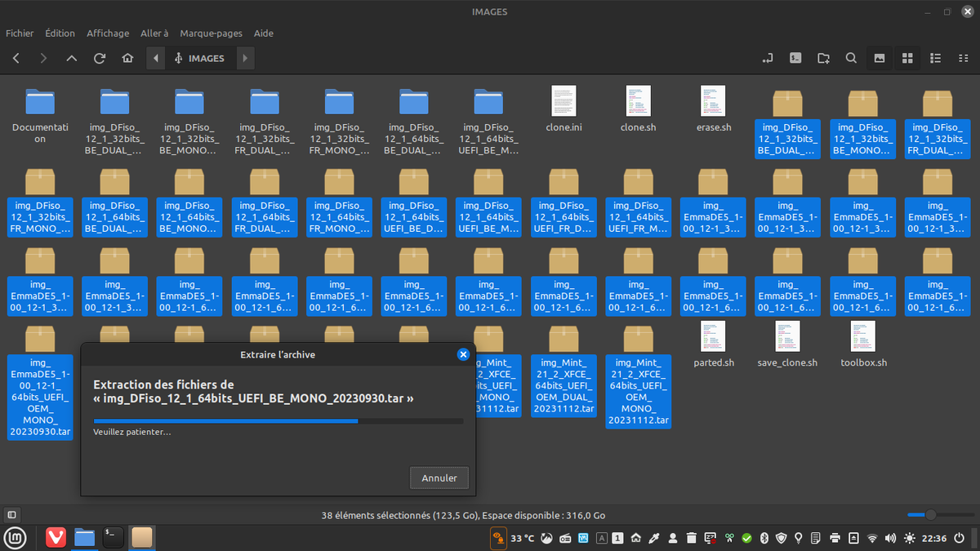Screen dimensions: 980x551
Task: Go forward with the right arrow
Action: click(x=44, y=58)
